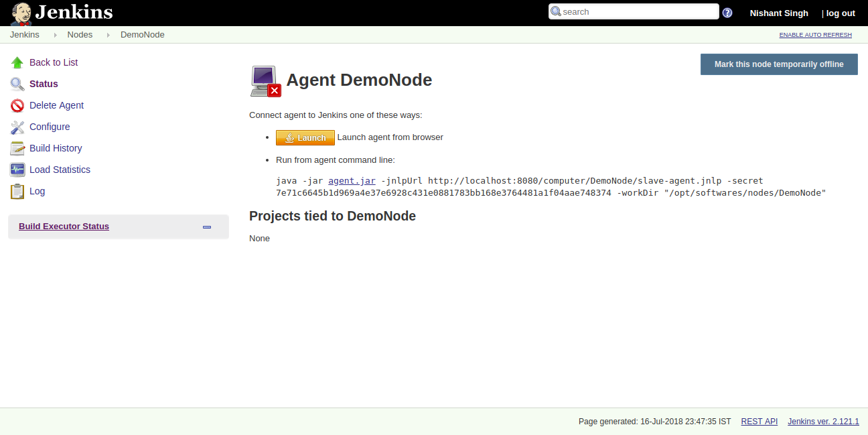
Task: Select DemoNode in the breadcrumb trail
Action: (142, 34)
